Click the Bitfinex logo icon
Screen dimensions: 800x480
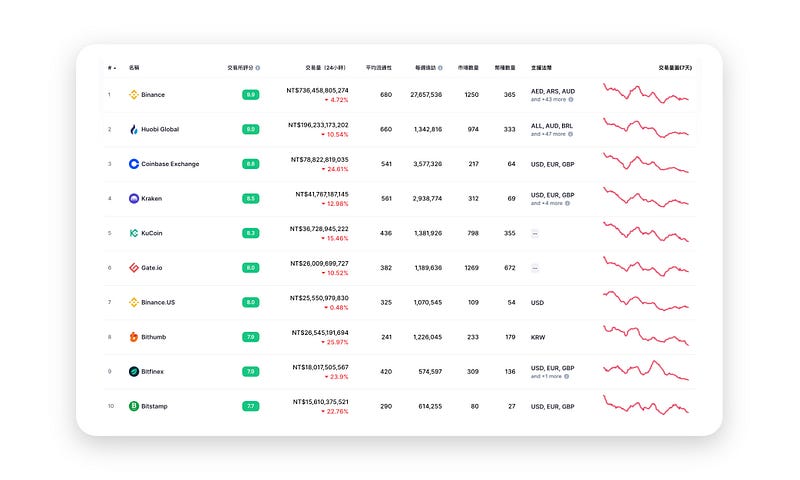[x=134, y=371]
